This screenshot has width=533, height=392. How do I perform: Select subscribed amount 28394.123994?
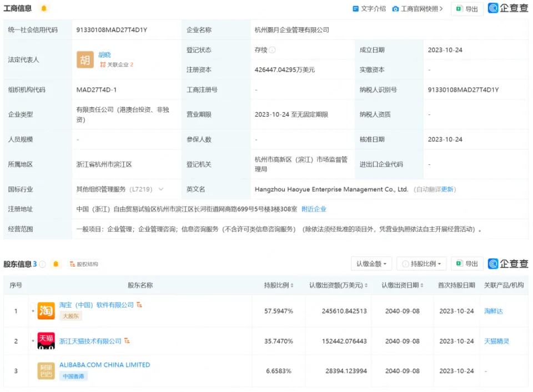click(x=346, y=371)
